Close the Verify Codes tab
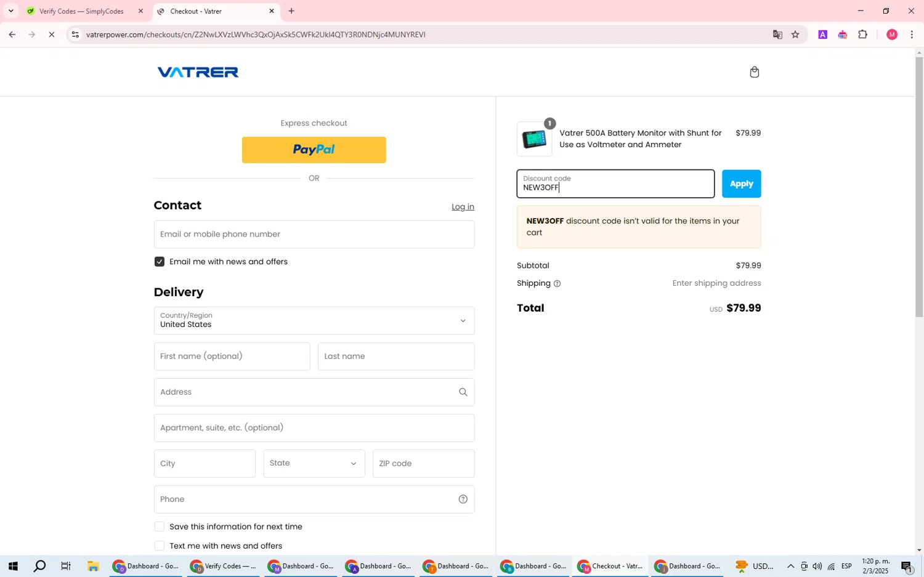The width and height of the screenshot is (924, 577). [x=140, y=11]
